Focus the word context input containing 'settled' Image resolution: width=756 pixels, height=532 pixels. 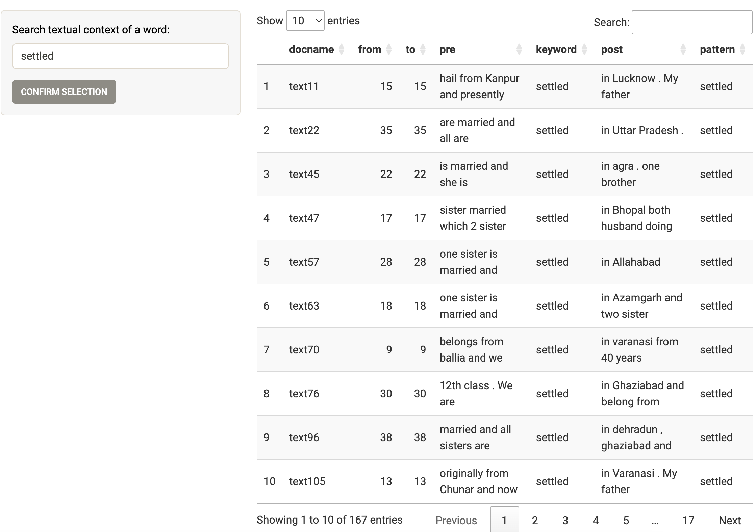point(121,56)
